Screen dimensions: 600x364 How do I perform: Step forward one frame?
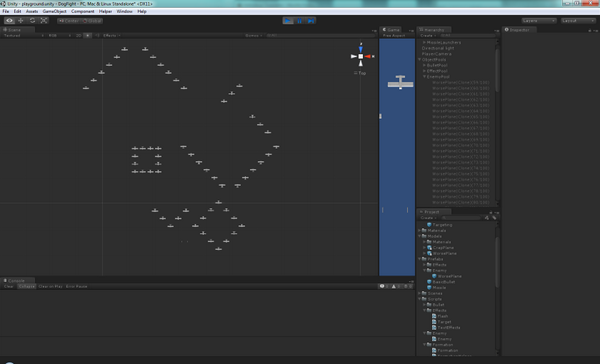coord(311,21)
